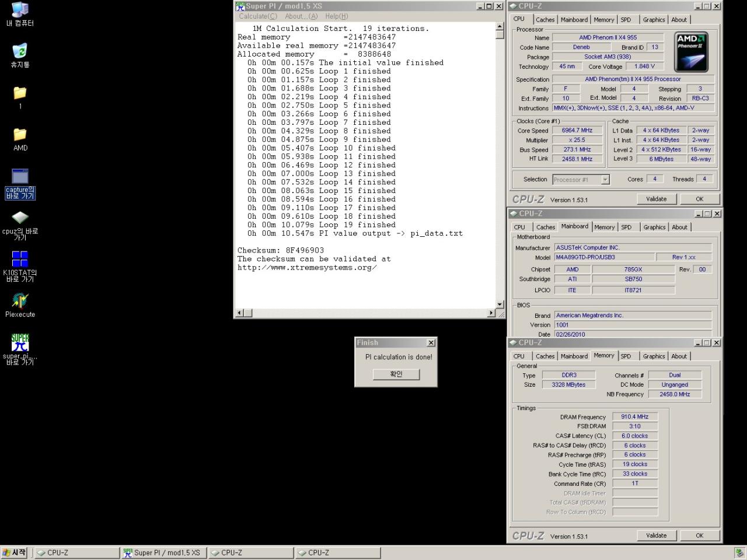Switch to Graphics tab in top CPU-Z window
This screenshot has width=747, height=560.
[654, 20]
